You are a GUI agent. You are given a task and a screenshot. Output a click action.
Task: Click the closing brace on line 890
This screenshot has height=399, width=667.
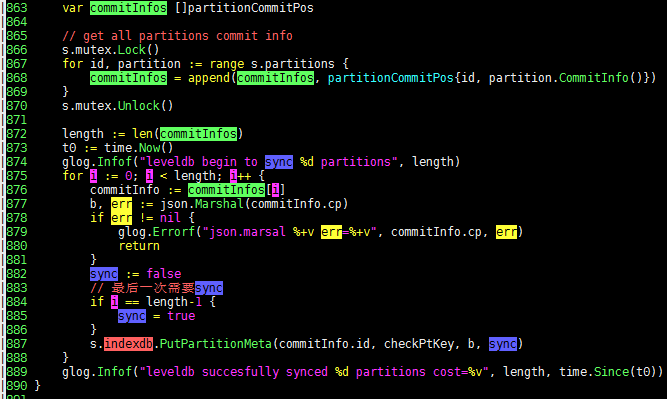(37, 386)
